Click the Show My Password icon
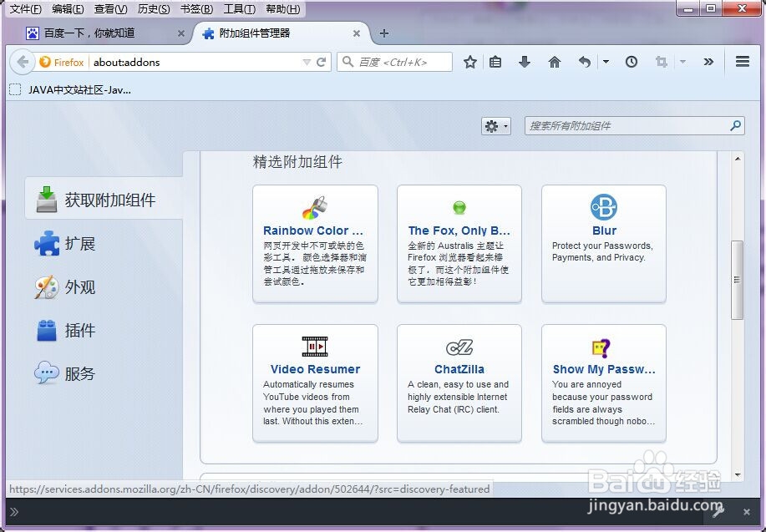Viewport: 766px width, 532px height. pyautogui.click(x=601, y=348)
